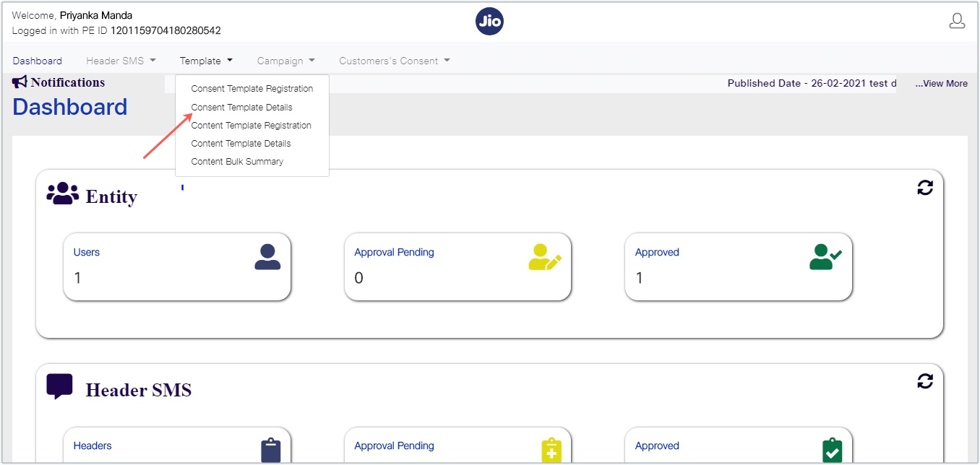Open Entity Approval Pending link

(394, 252)
